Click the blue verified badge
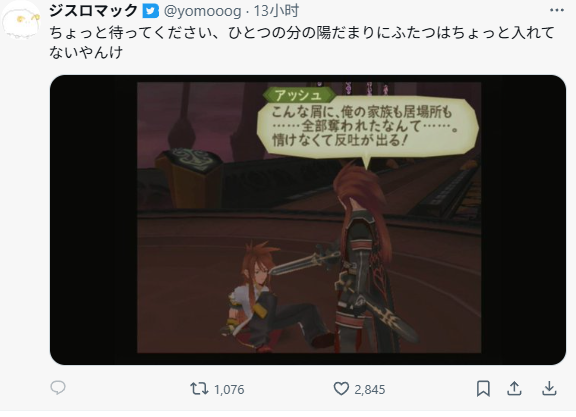The height and width of the screenshot is (417, 576). click(150, 11)
